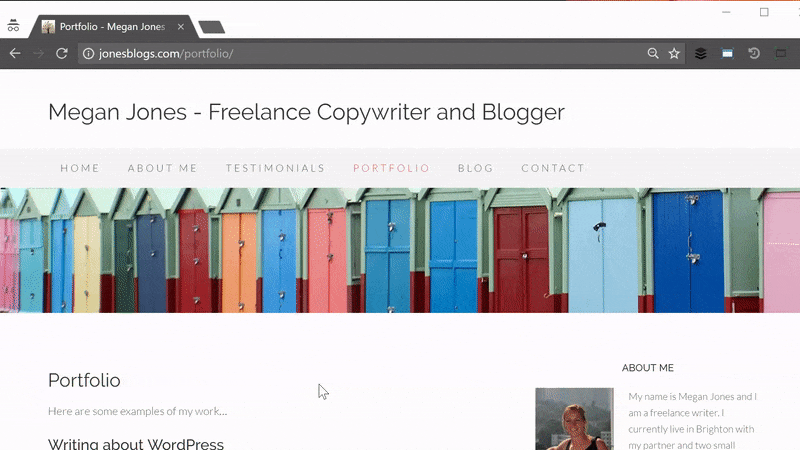The image size is (800, 450).
Task: Click the beach huts header image
Action: click(x=400, y=250)
